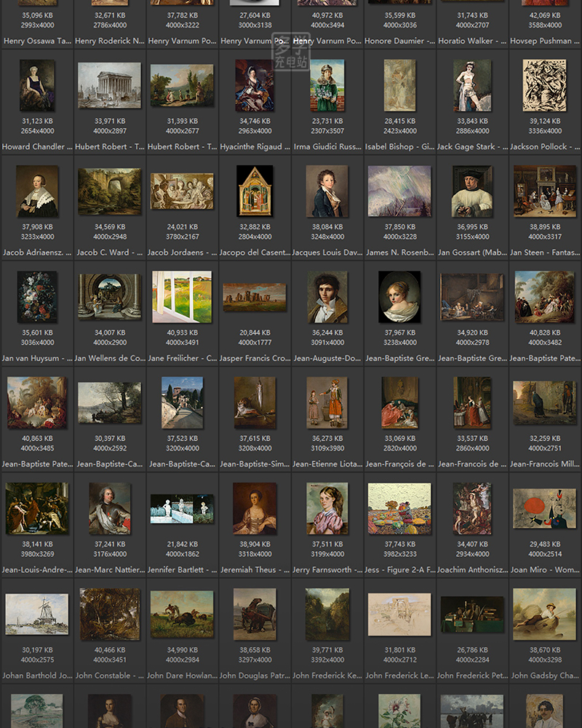
Task: Select the John Constable landscape thumbnail
Action: pos(110,614)
